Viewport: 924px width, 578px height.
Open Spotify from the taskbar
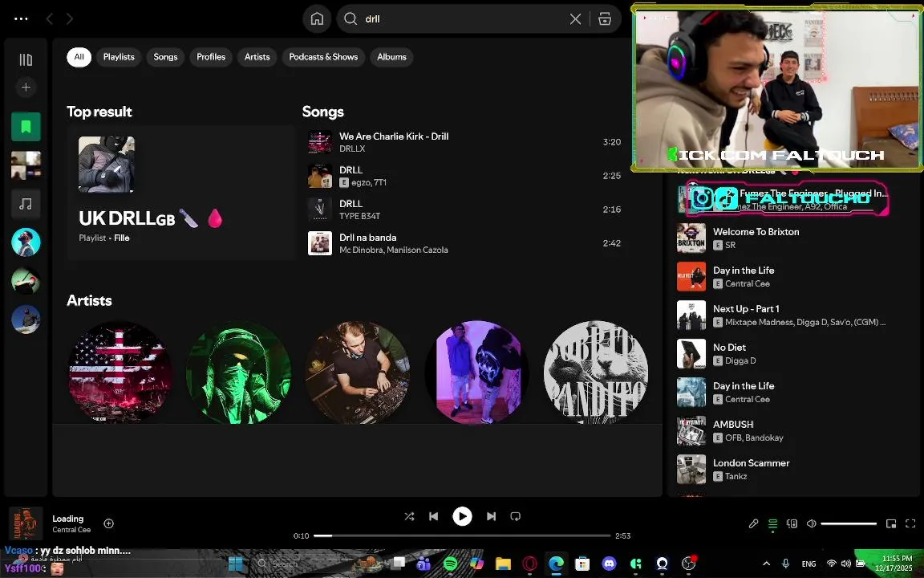tap(450, 564)
